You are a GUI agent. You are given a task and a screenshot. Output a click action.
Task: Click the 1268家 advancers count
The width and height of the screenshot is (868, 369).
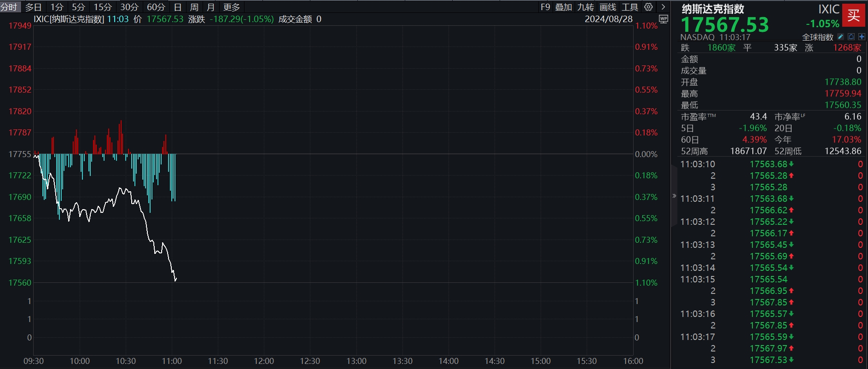[x=847, y=47]
